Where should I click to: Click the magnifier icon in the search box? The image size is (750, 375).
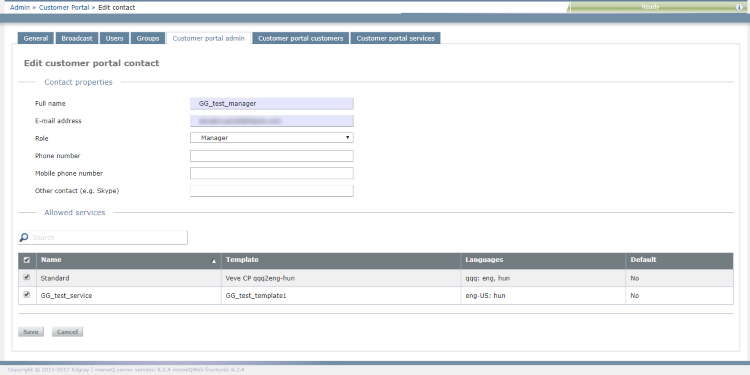pos(24,237)
